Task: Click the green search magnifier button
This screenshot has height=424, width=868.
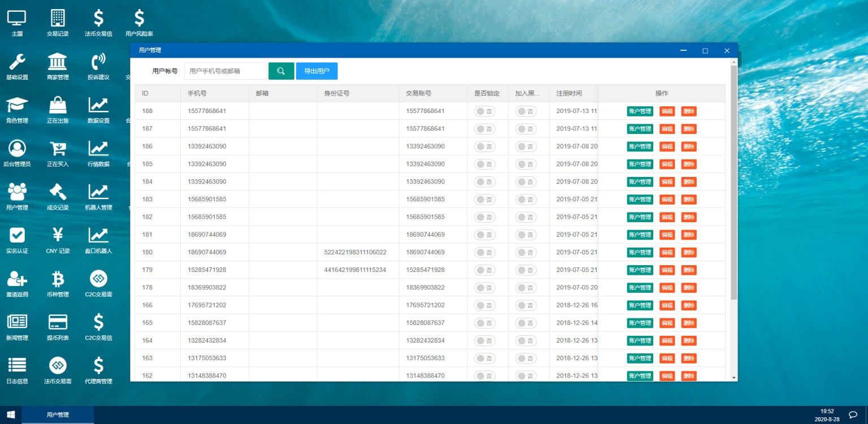Action: (x=281, y=71)
